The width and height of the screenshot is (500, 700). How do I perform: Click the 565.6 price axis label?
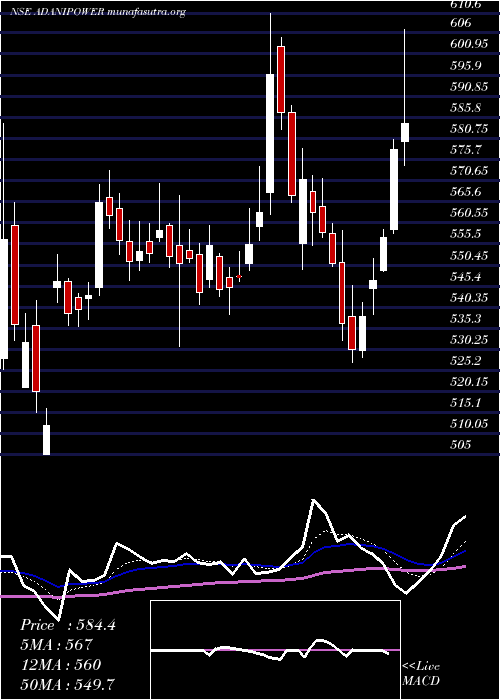click(x=466, y=192)
